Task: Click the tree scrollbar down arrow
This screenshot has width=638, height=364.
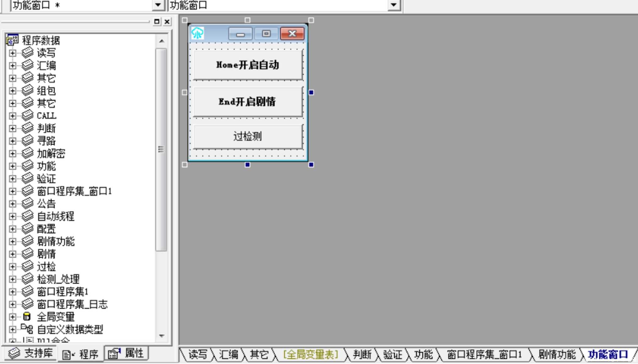Action: pyautogui.click(x=162, y=336)
